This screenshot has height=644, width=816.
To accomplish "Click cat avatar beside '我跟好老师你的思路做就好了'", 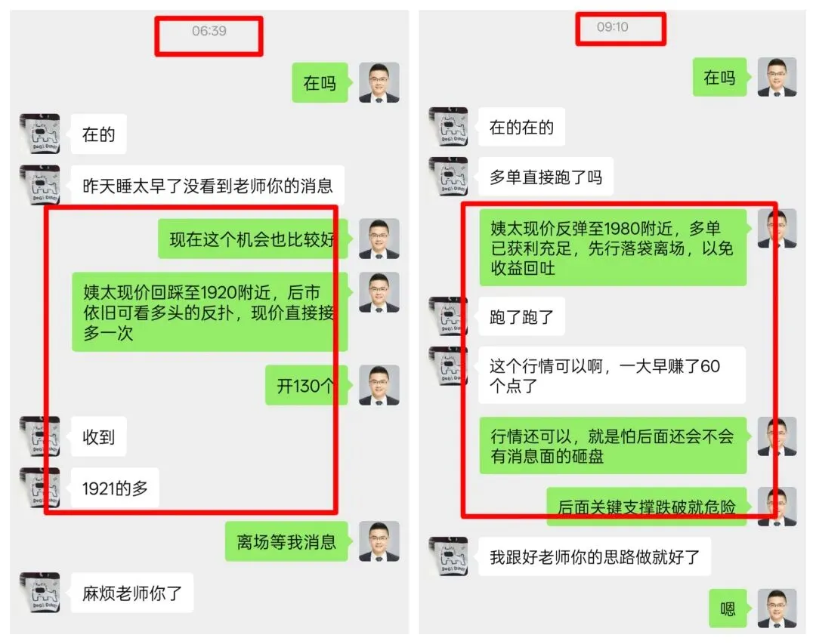I will click(x=448, y=556).
